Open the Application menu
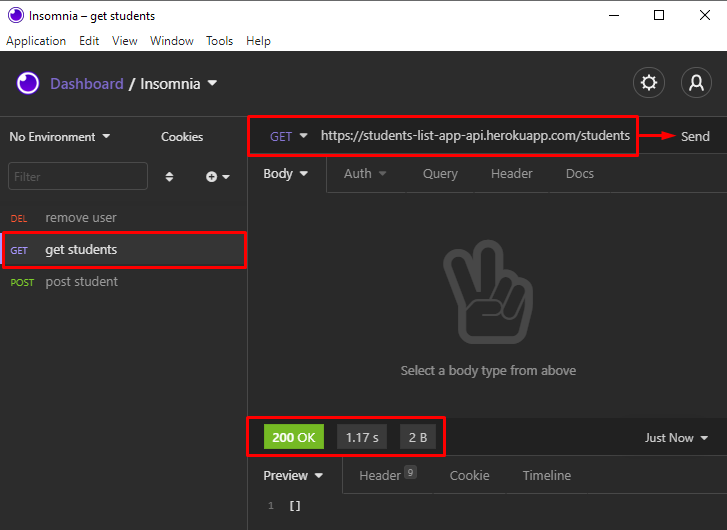Screen dimensions: 727x530 point(36,41)
